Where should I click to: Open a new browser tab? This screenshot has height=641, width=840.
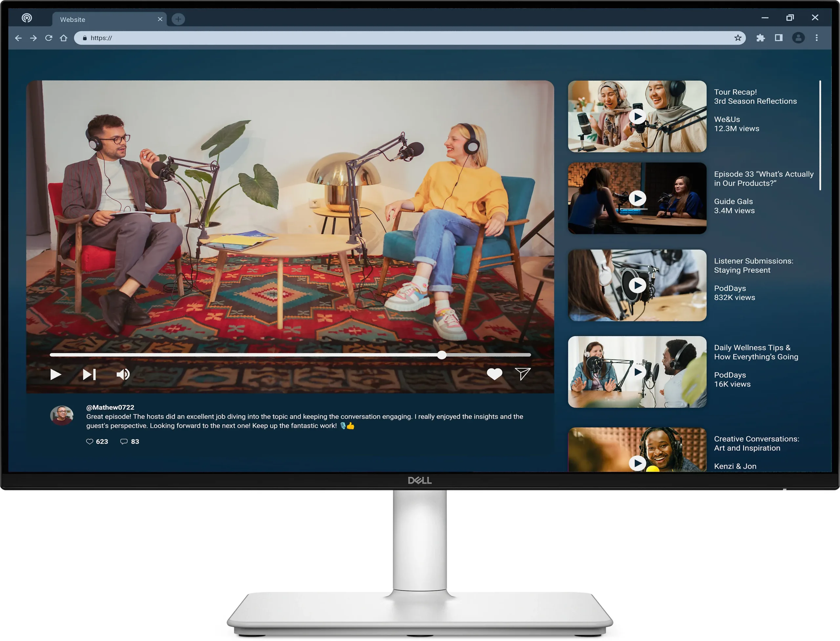point(178,19)
